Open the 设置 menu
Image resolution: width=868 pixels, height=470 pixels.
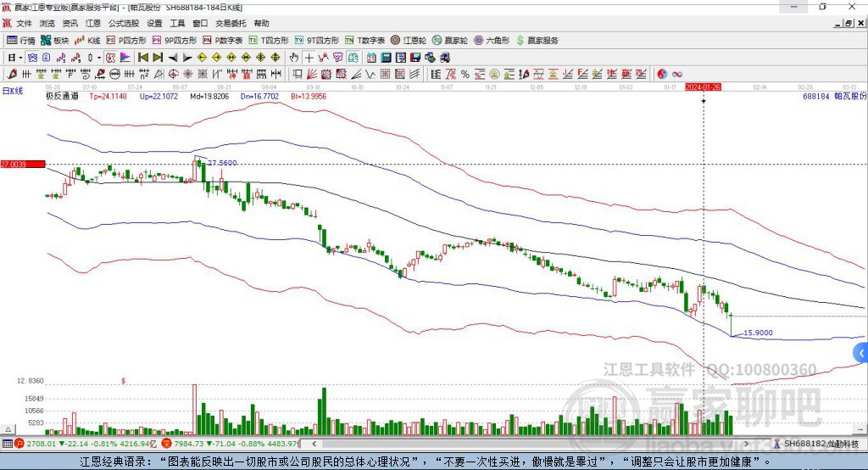click(154, 23)
